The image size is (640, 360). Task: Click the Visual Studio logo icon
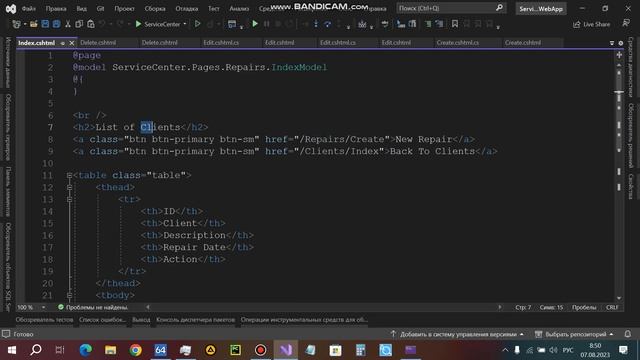point(11,8)
